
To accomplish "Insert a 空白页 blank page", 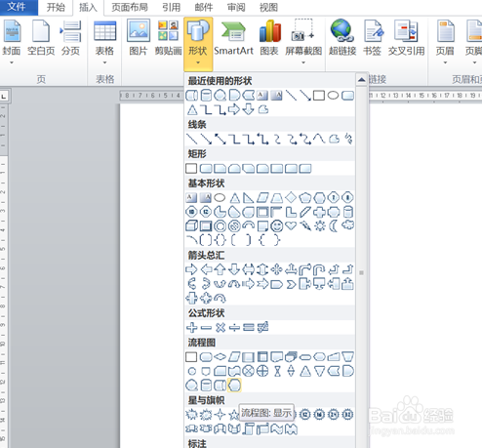I will point(41,38).
